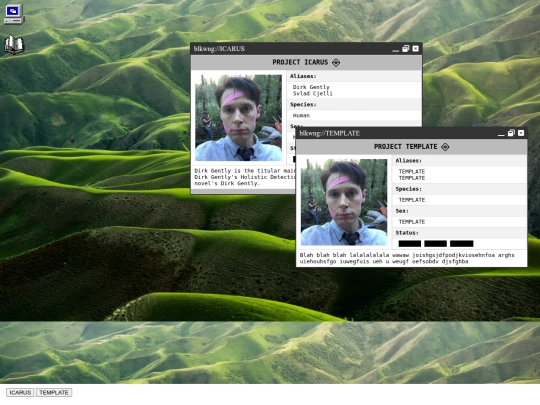Screen dimensions: 540x405
Task: Click the ICARUS window title bar text
Action: tap(219, 49)
